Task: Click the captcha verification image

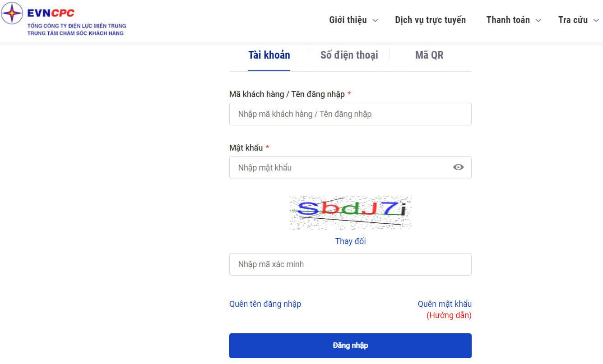Action: [x=350, y=212]
